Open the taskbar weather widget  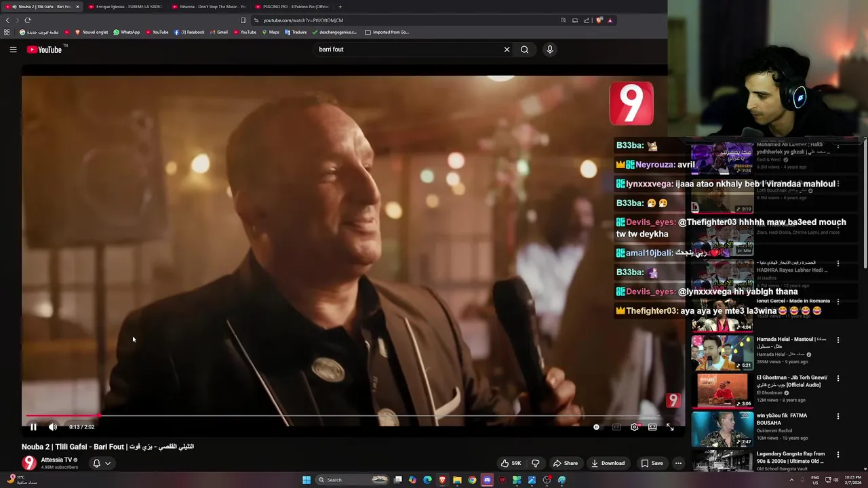[20, 480]
